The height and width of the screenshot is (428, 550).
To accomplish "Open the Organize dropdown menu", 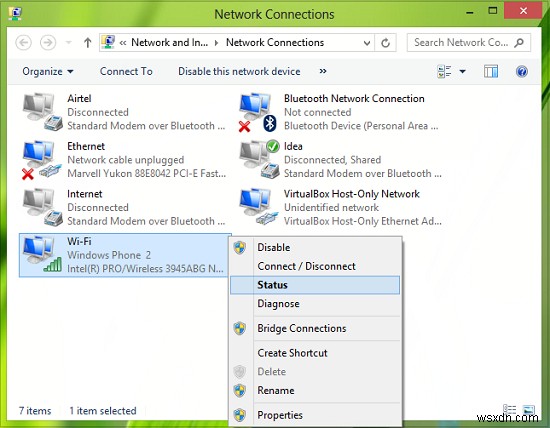I will click(x=48, y=72).
